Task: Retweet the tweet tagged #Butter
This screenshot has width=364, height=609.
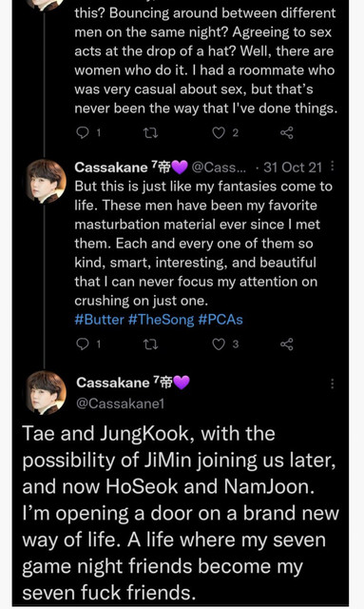Action: coord(150,344)
